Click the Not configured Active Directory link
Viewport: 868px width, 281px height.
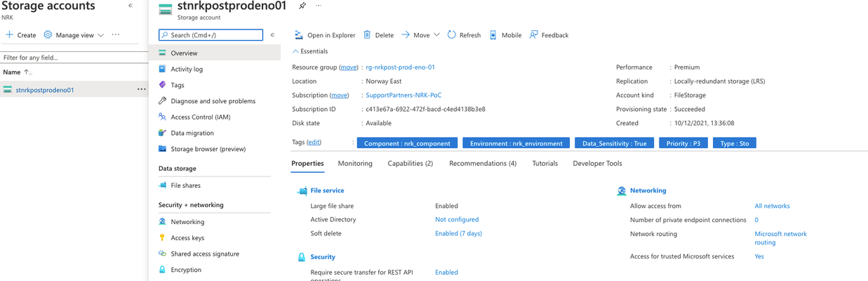(457, 219)
